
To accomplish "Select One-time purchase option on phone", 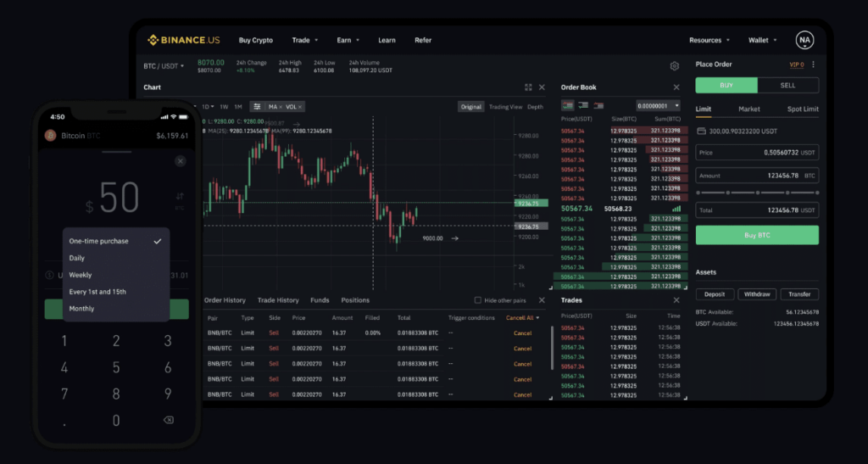I will click(115, 242).
